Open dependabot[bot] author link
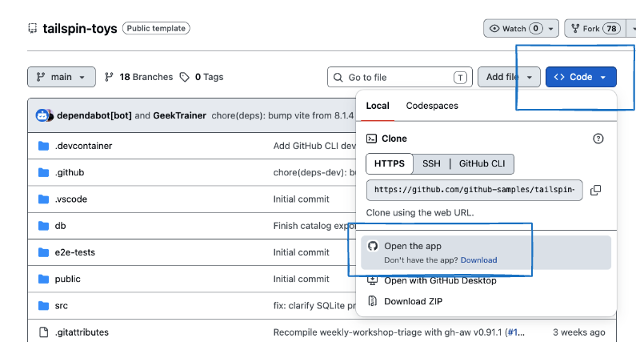The height and width of the screenshot is (350, 644). (94, 115)
